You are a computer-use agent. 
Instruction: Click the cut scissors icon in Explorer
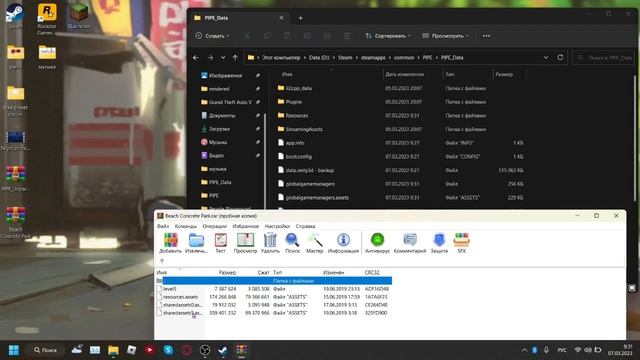click(x=247, y=36)
